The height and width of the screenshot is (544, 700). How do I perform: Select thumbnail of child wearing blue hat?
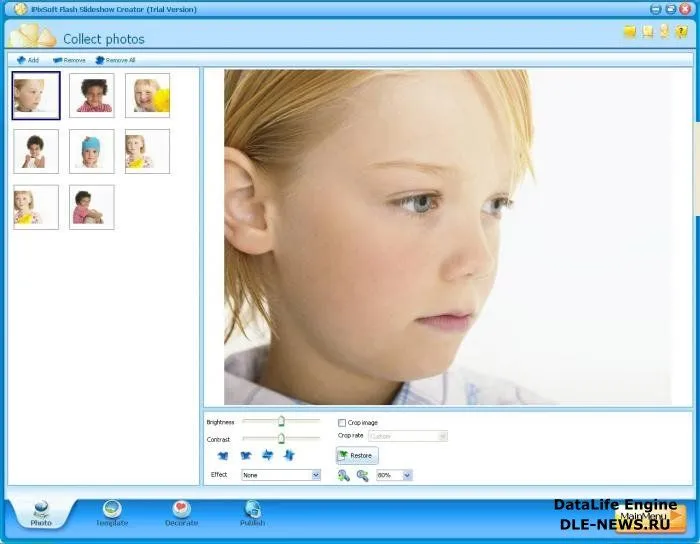point(92,151)
